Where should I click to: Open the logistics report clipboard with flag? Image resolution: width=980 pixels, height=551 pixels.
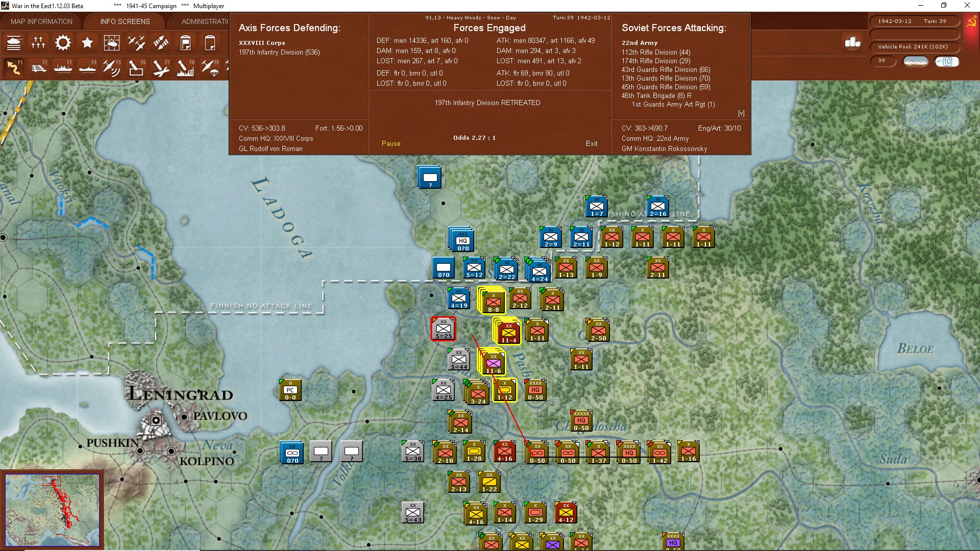[185, 43]
